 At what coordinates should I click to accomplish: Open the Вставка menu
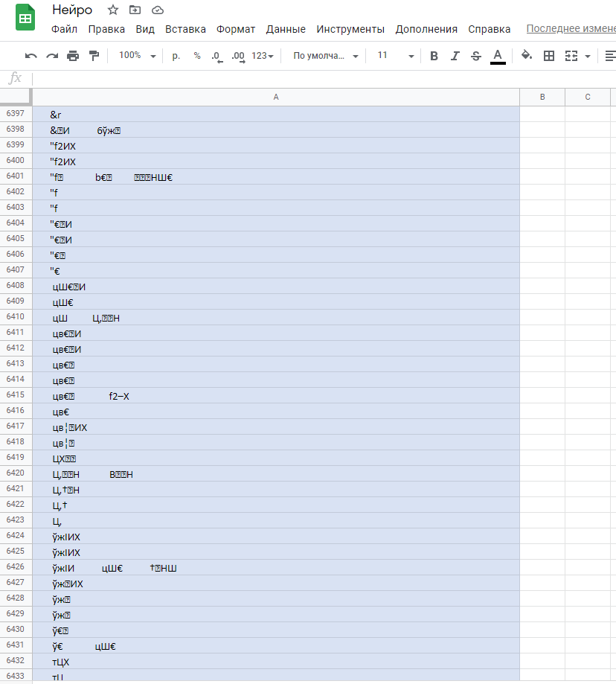click(185, 29)
